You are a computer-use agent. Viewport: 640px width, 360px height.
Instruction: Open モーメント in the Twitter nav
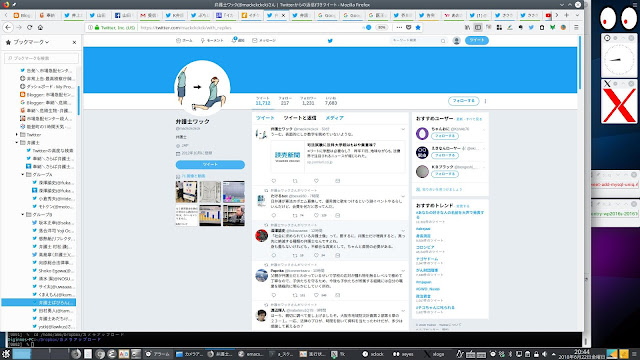tap(212, 40)
